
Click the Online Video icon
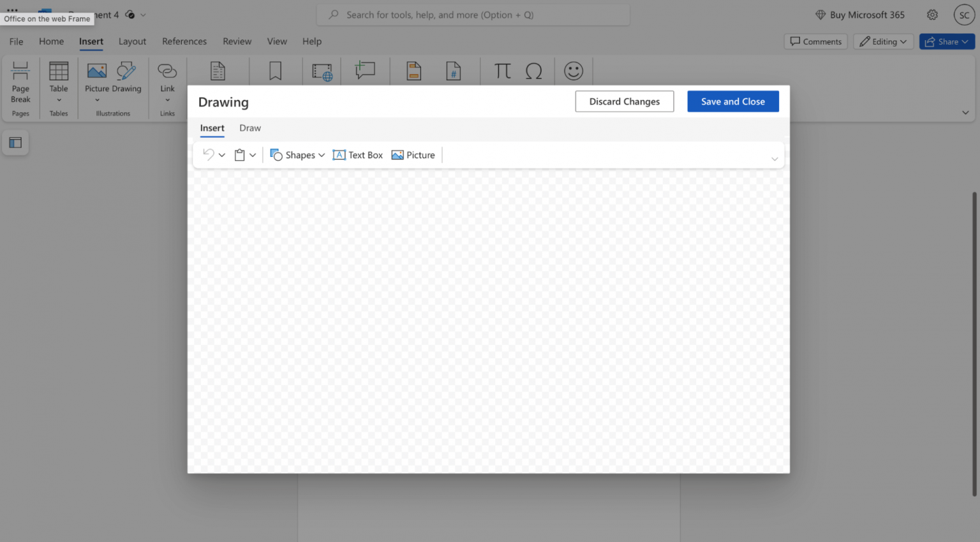tap(322, 72)
